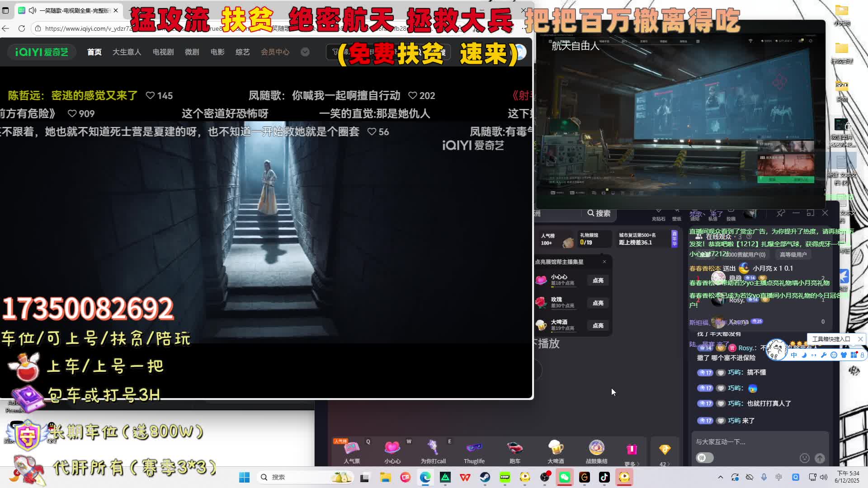This screenshot has width=868, height=488.
Task: Send the 人气票 gift icon
Action: coord(352,448)
